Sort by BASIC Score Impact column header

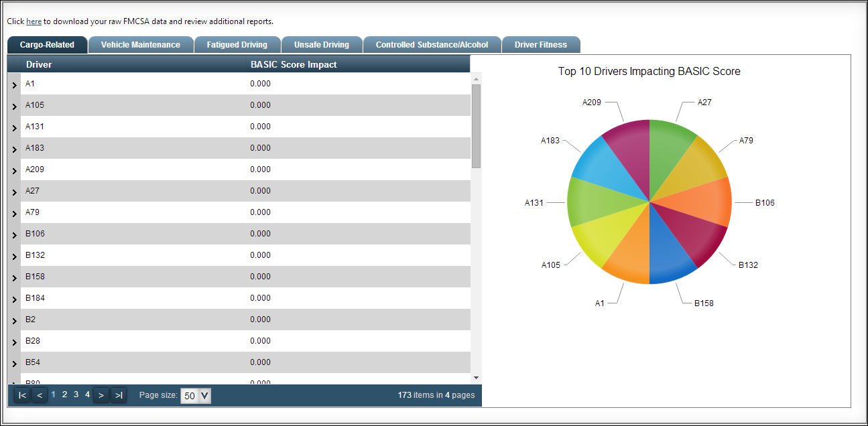tap(294, 64)
